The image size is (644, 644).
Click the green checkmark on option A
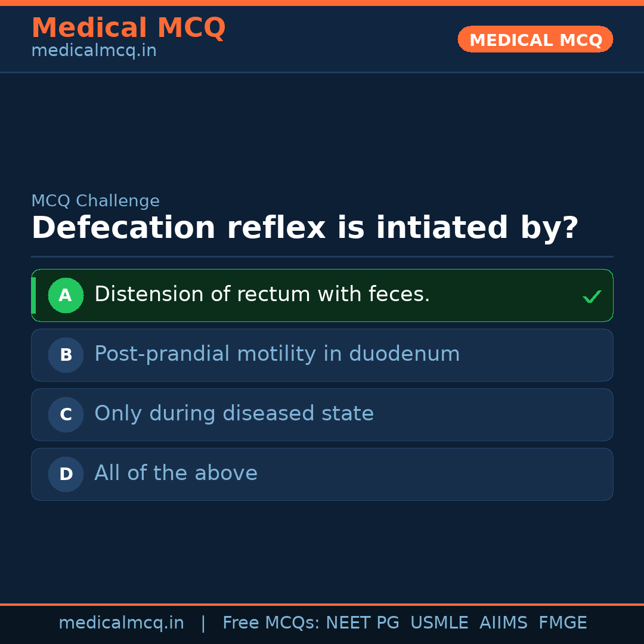592,296
